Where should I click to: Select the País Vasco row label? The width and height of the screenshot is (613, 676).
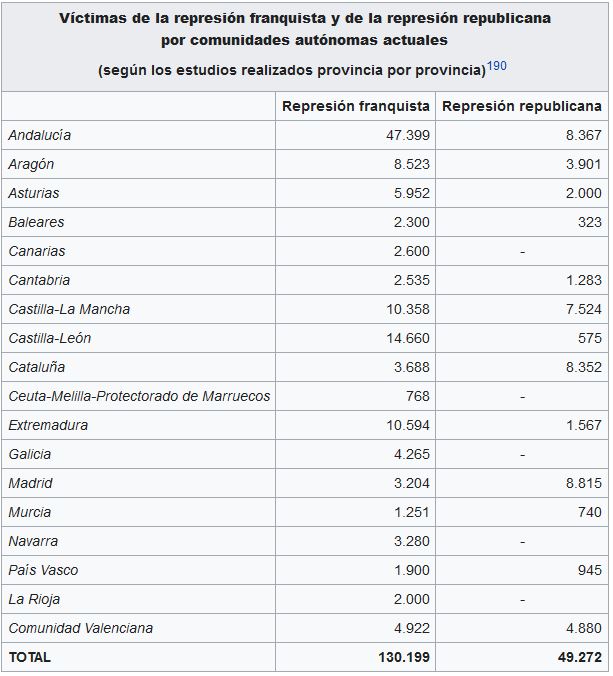click(x=43, y=570)
